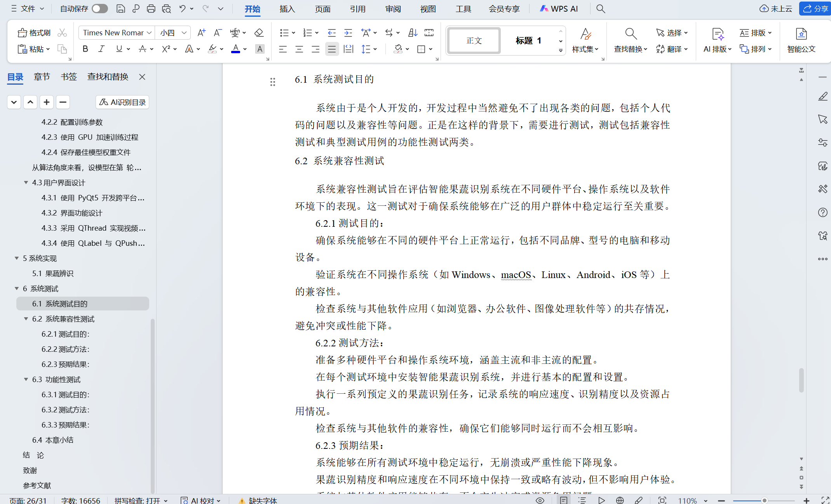Screen dimensions: 831x504
Task: Open the web layout globe icon
Action: pyautogui.click(x=620, y=500)
